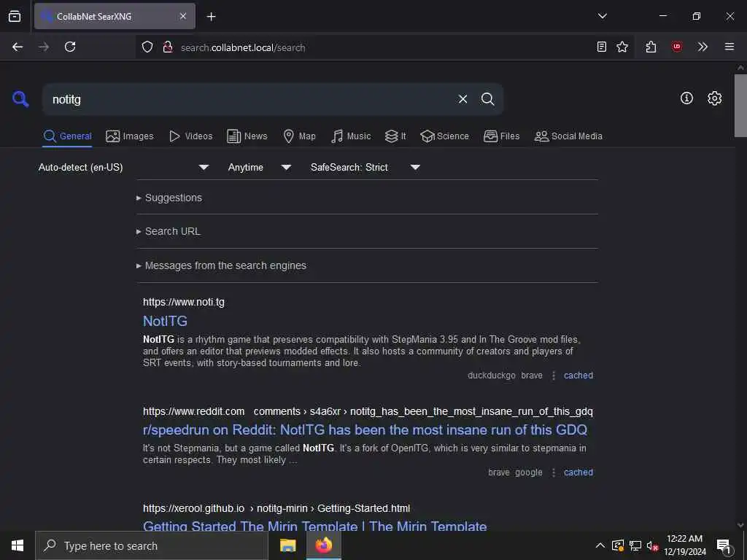Viewport: 747px width, 560px height.
Task: Toggle reader view icon
Action: 602,47
